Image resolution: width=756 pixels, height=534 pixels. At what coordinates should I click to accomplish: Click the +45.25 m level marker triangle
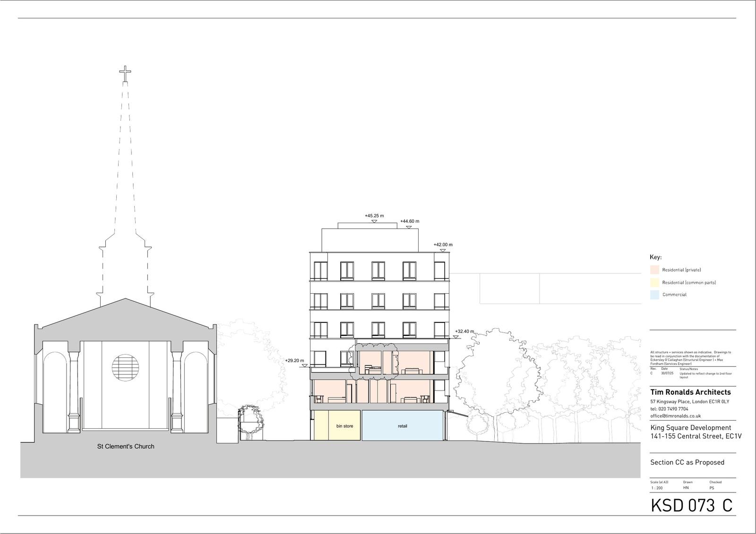[374, 221]
